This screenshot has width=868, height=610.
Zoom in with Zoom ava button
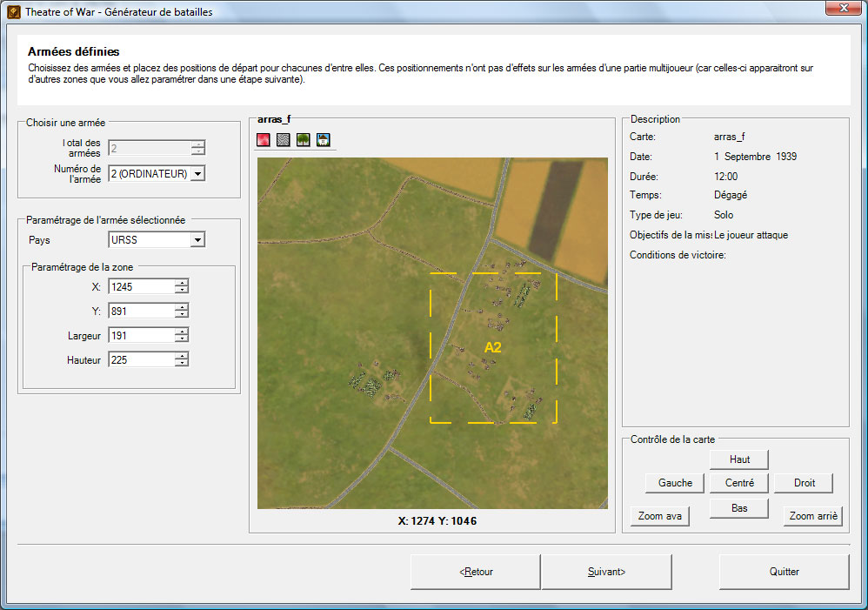click(x=660, y=516)
